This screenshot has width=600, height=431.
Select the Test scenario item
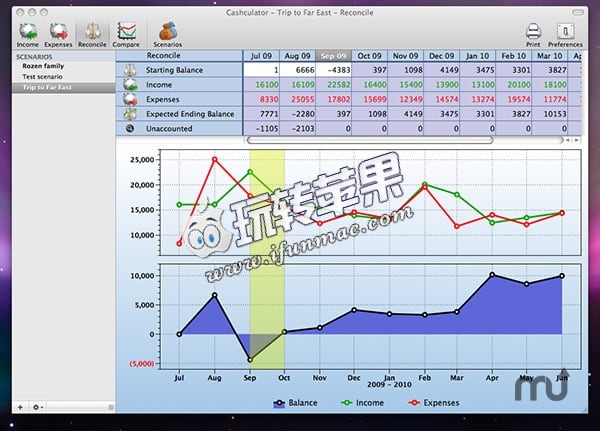(x=42, y=77)
